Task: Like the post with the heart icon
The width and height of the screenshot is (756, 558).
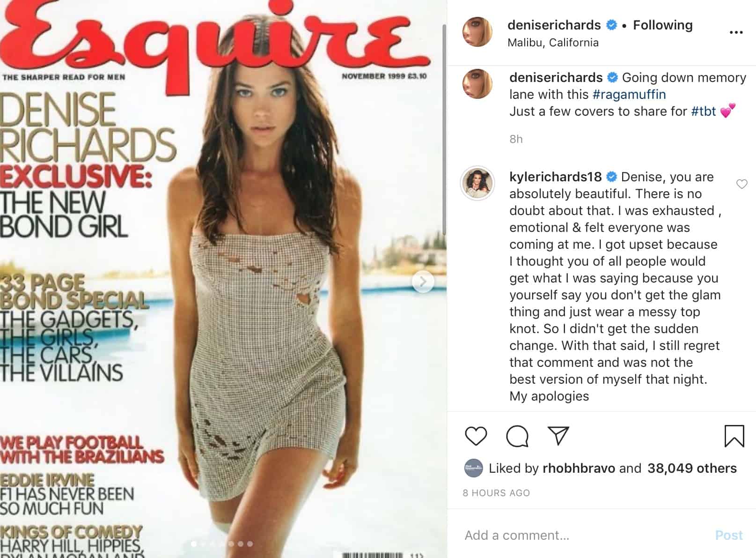Action: (x=476, y=436)
